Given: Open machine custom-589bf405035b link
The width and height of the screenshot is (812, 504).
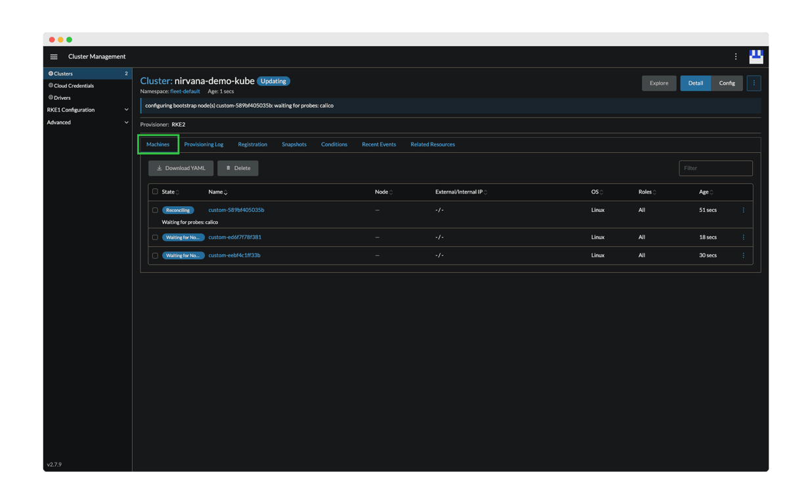Looking at the screenshot, I should (236, 210).
